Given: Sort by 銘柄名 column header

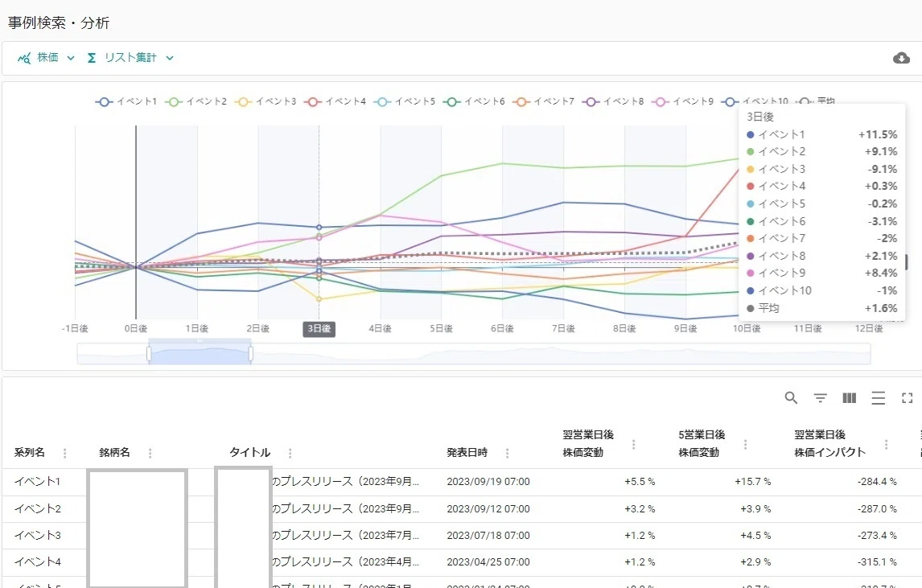Looking at the screenshot, I should (x=114, y=452).
